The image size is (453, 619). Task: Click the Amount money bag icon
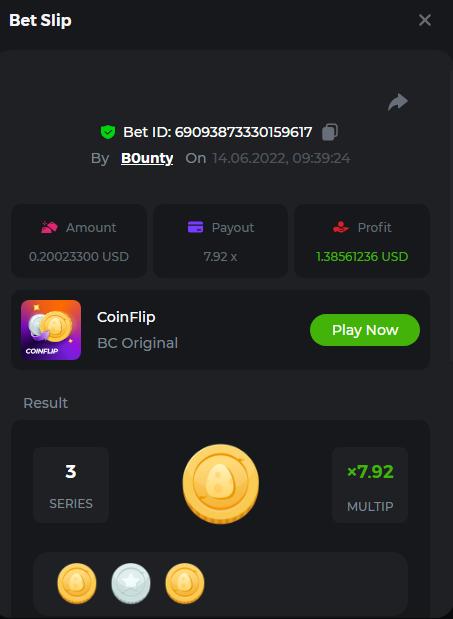point(50,227)
